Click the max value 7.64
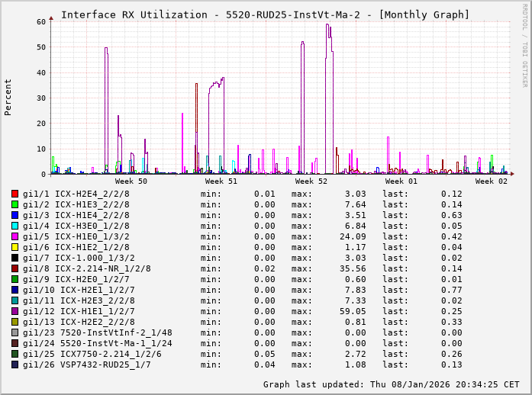 [356, 204]
